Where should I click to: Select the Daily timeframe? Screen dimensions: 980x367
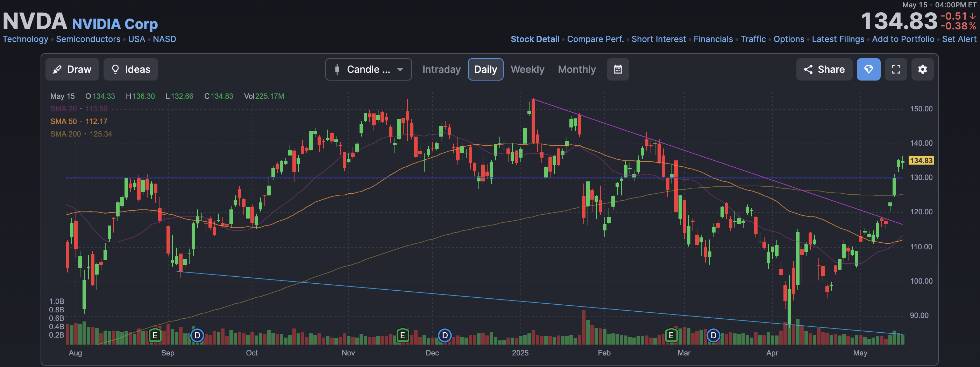[485, 69]
